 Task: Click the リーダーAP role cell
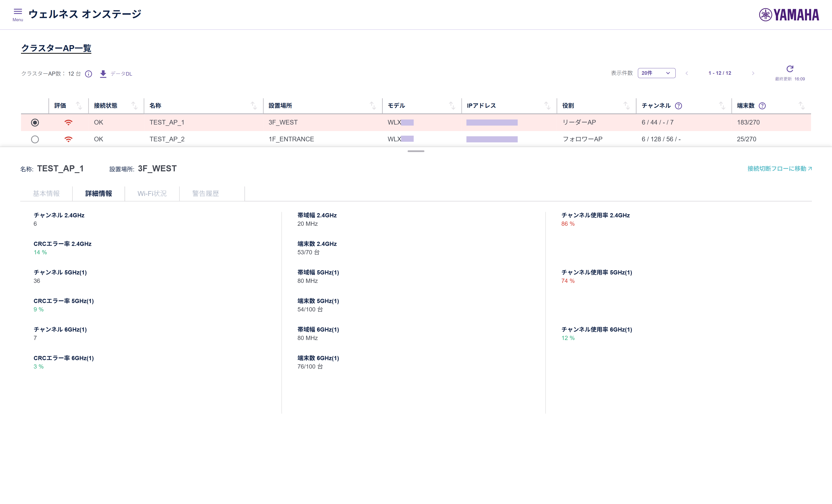[579, 122]
